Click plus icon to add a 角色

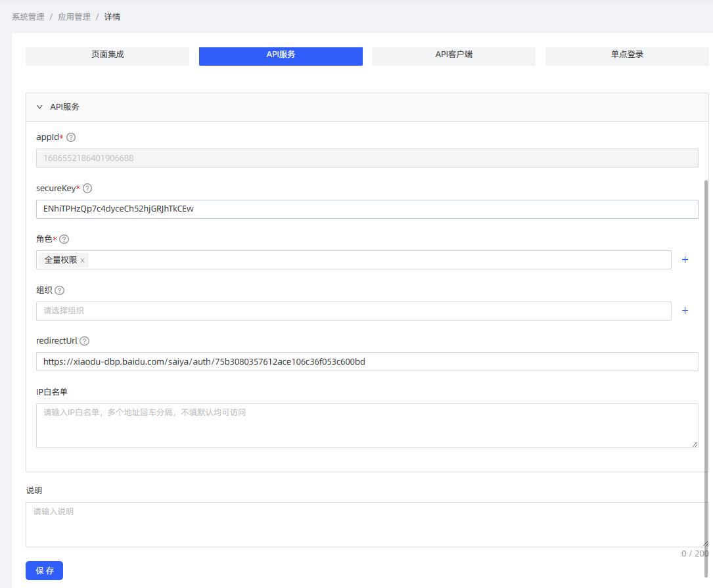click(685, 260)
